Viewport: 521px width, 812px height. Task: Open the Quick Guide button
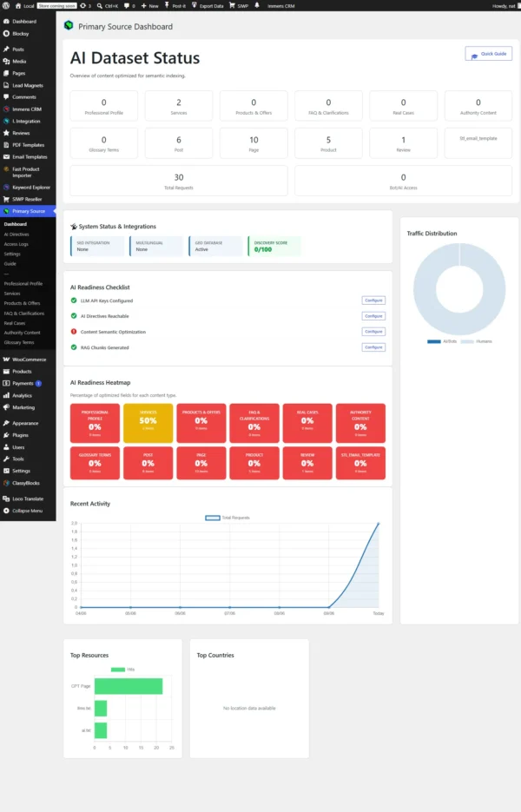click(x=488, y=54)
